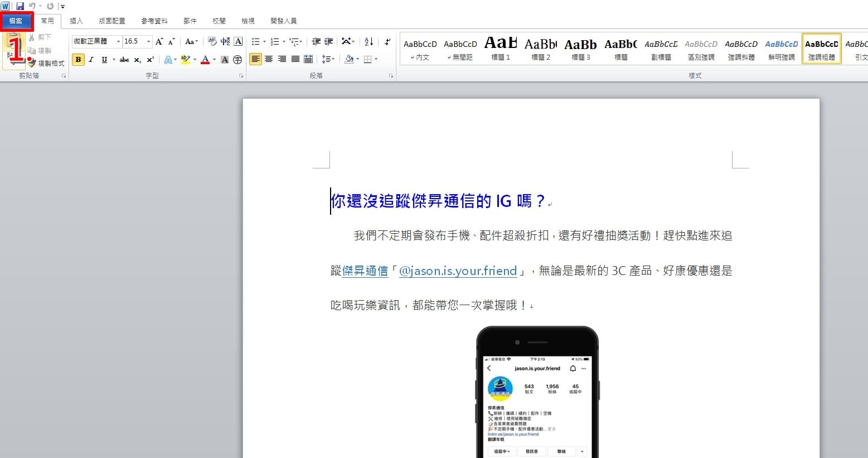Toggle Superscript formatting
The height and width of the screenshot is (458, 868).
tap(150, 60)
